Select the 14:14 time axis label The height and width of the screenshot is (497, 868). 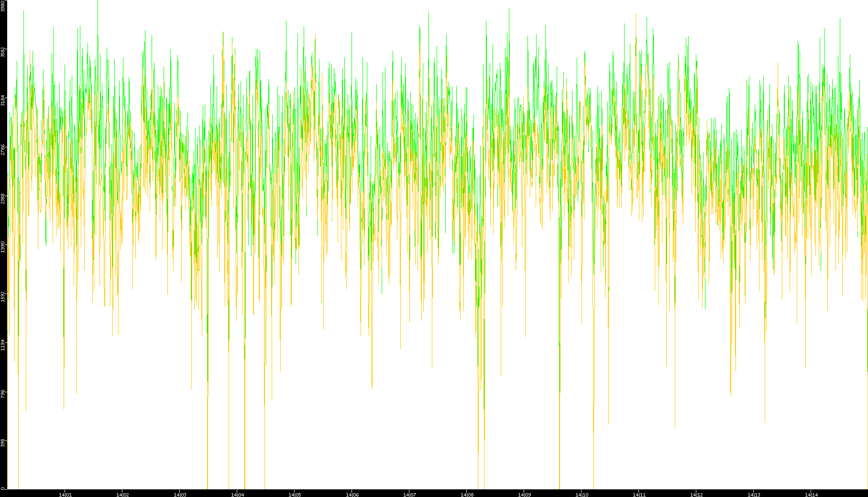[x=811, y=495]
